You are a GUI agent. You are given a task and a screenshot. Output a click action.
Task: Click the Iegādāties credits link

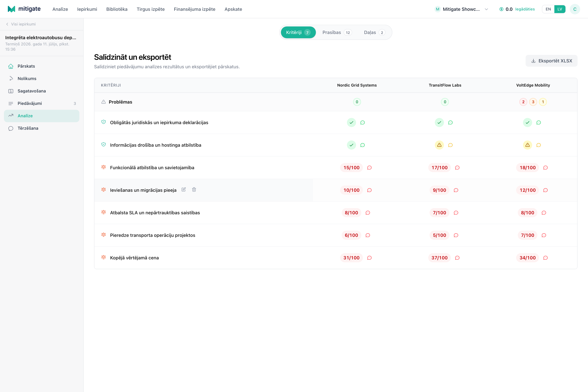(525, 9)
